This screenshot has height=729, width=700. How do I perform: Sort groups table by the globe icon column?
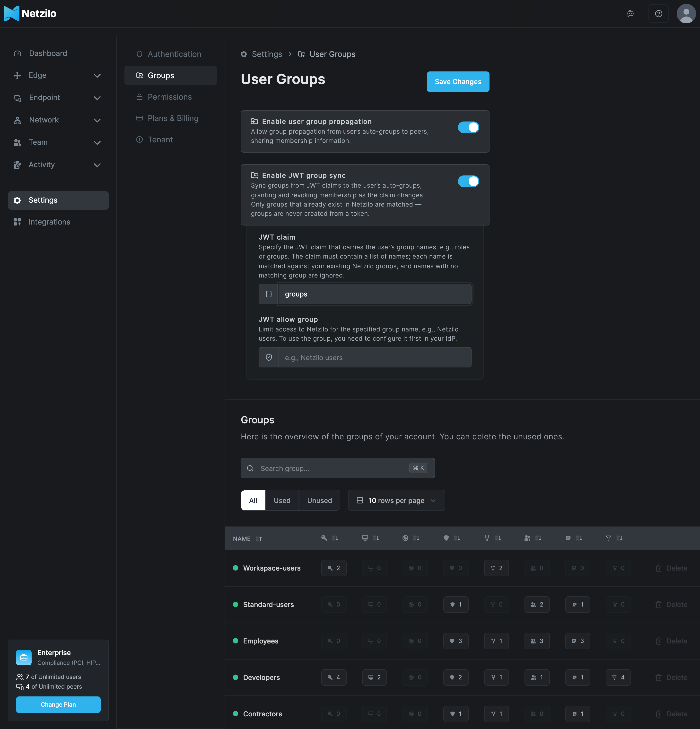(x=411, y=538)
